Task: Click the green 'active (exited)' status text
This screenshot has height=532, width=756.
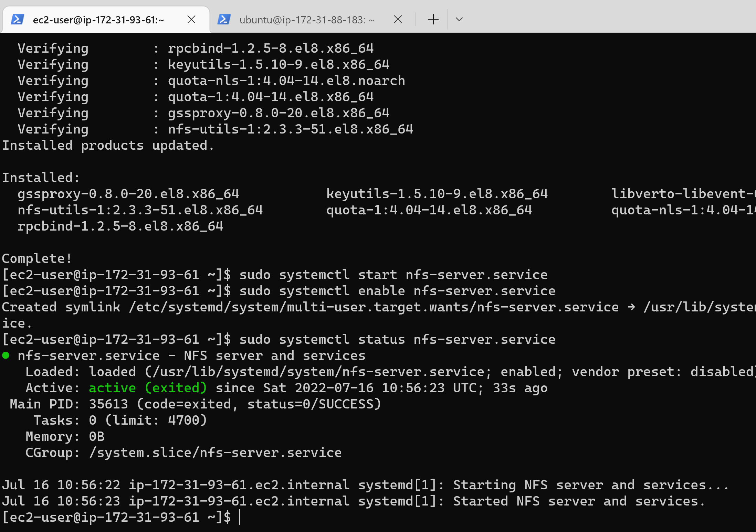Action: pyautogui.click(x=148, y=388)
